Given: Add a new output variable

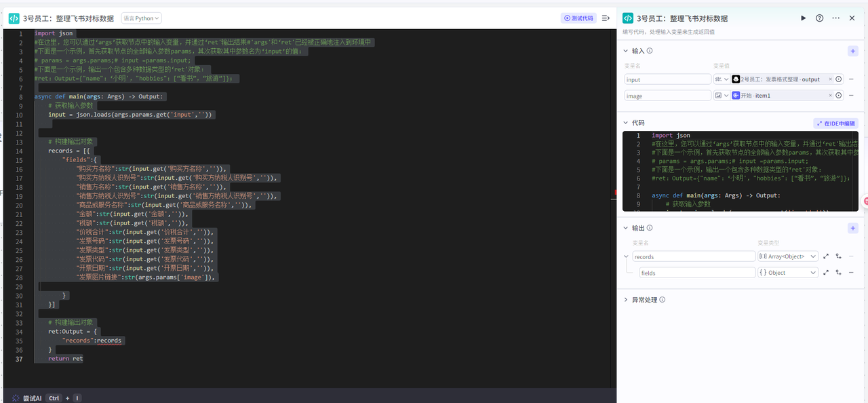Looking at the screenshot, I should 852,229.
